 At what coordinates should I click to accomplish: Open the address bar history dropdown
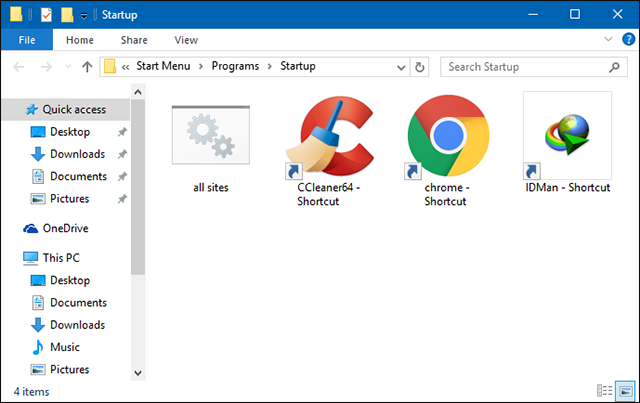(401, 67)
